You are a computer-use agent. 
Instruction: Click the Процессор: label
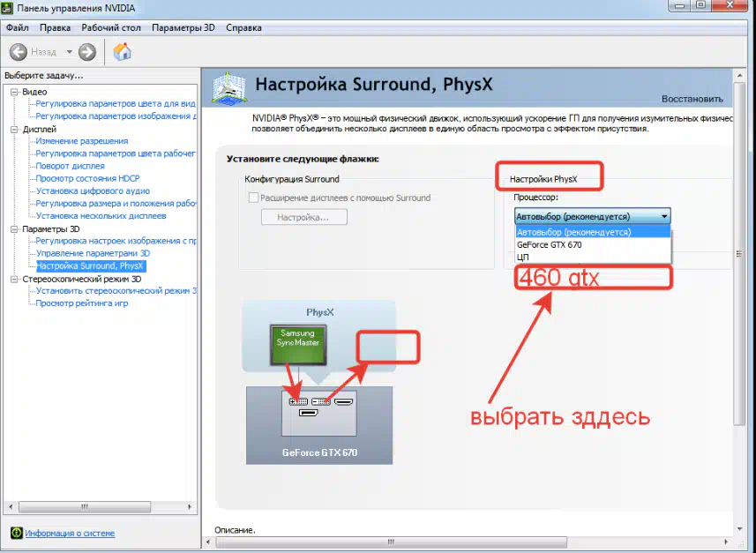[x=535, y=198]
